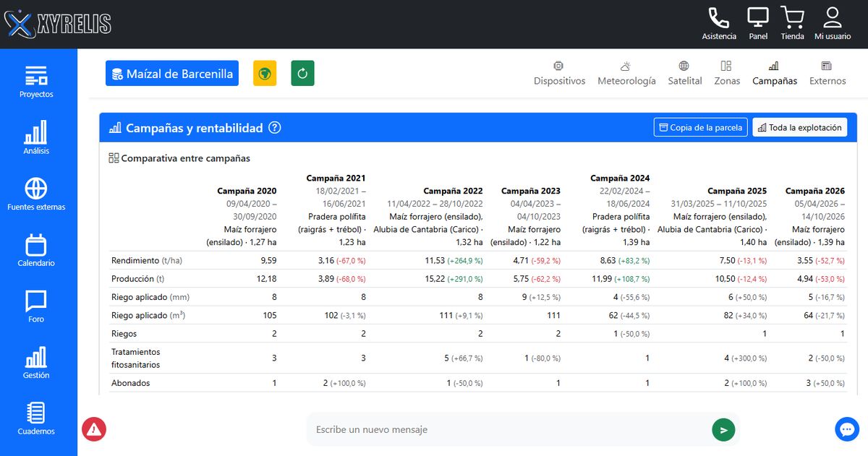The image size is (868, 456).
Task: Click the green refresh button
Action: (302, 73)
